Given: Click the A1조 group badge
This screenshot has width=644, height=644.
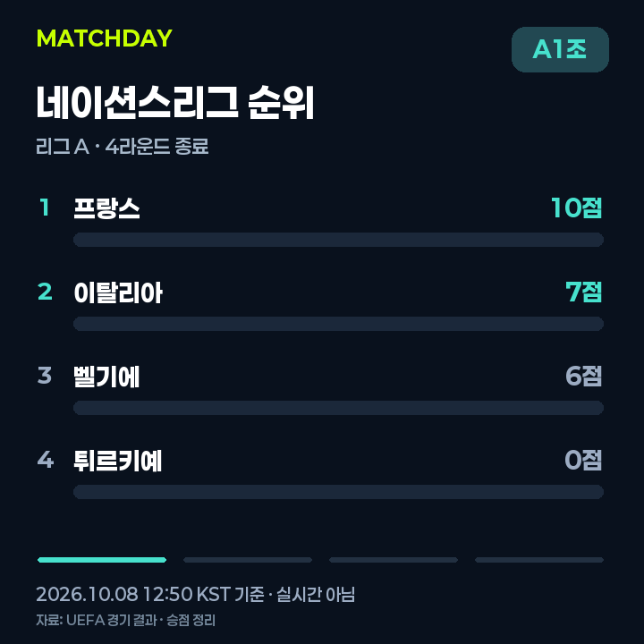Looking at the screenshot, I should tap(560, 50).
